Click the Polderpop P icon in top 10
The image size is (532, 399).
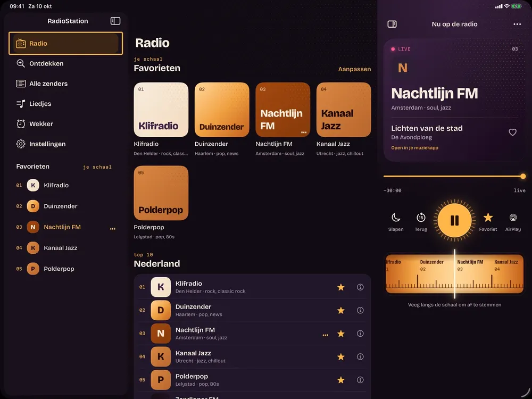coord(161,380)
